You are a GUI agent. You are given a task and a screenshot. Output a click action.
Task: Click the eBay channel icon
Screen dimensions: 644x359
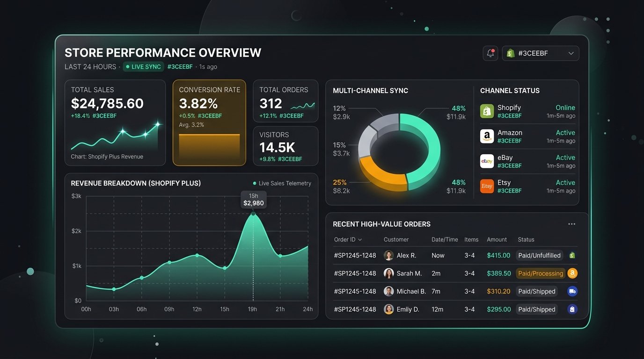click(487, 161)
